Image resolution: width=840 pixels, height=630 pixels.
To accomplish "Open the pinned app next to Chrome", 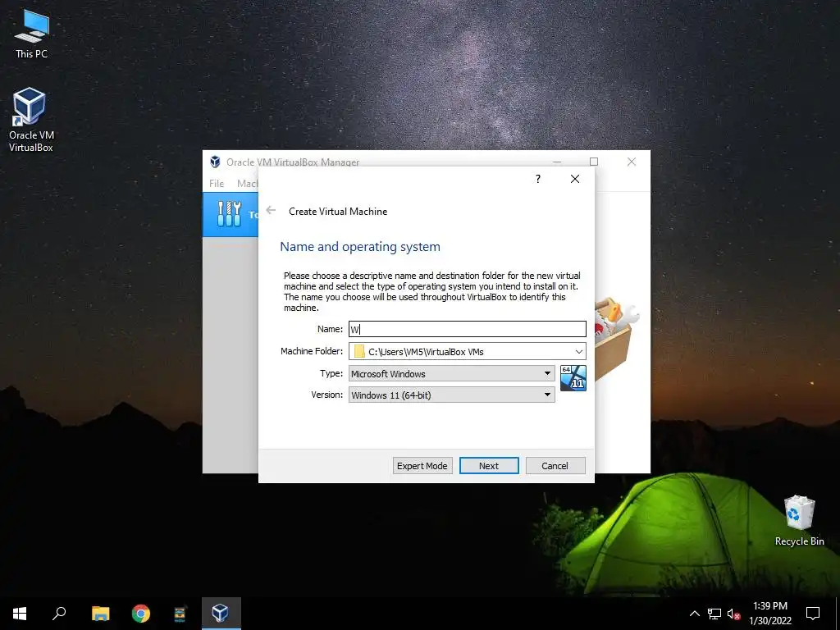I will [180, 614].
